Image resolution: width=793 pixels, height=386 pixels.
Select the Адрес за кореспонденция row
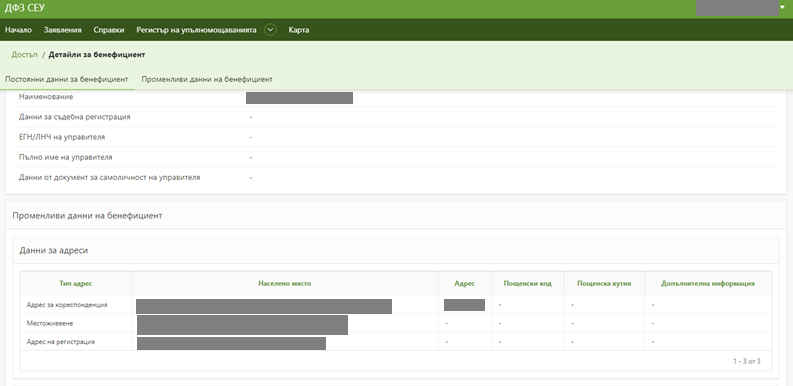coord(396,305)
